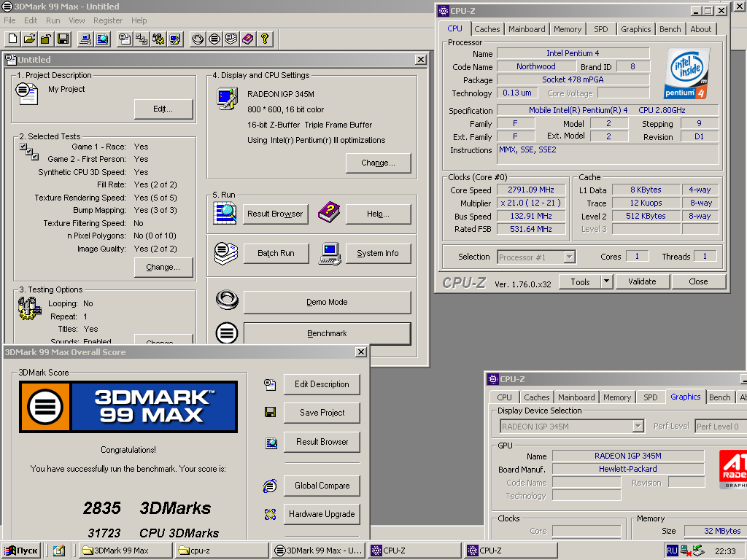This screenshot has width=747, height=560.
Task: Click the Edit button in Project Description
Action: (x=163, y=109)
